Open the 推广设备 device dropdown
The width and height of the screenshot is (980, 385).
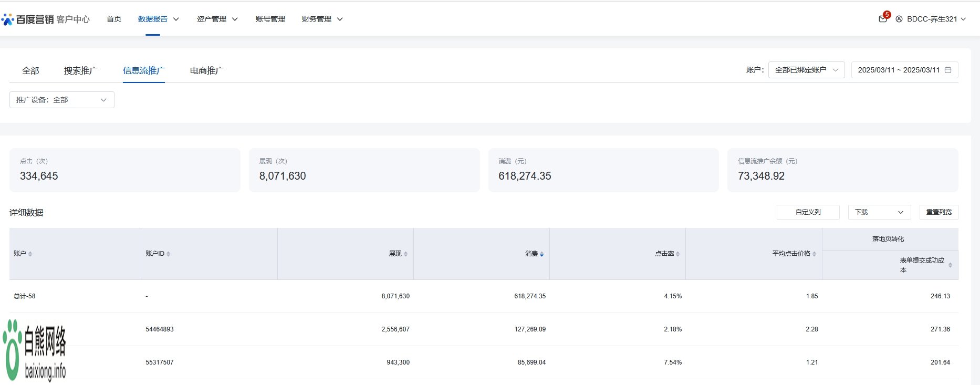[62, 100]
